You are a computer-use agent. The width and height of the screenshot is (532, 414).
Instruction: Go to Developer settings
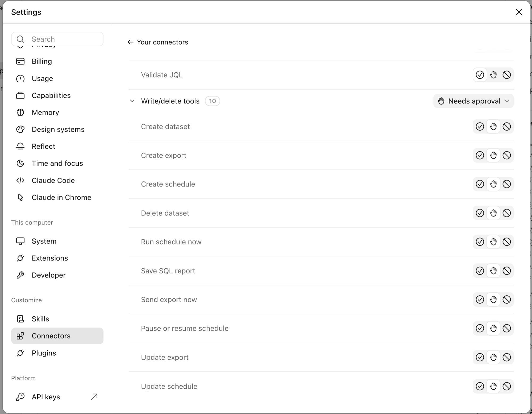(57, 275)
